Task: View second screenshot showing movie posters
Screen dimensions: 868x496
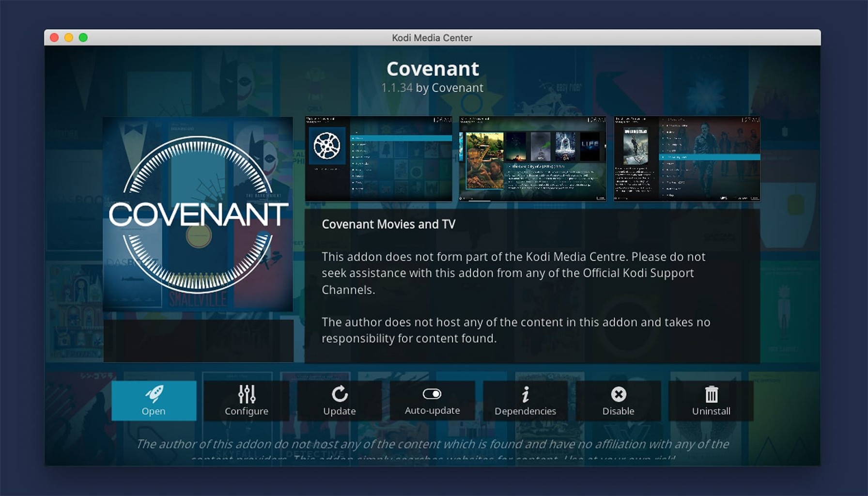Action: 532,158
